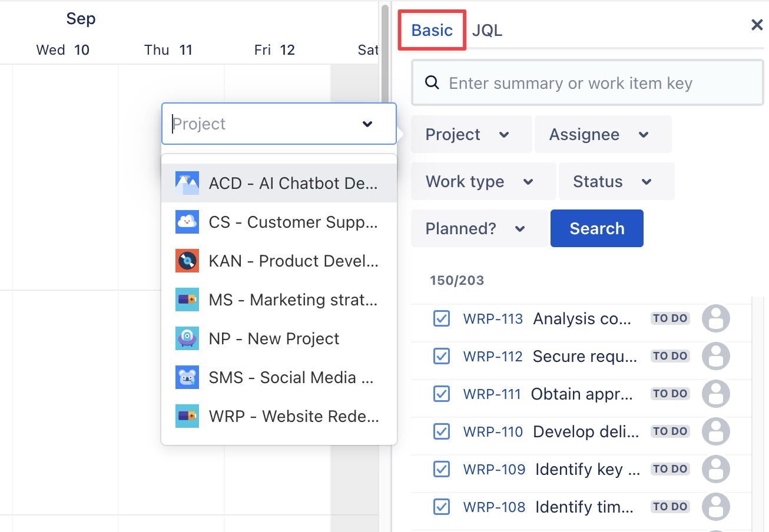Uncheck the WRP-113 work item checkbox
The width and height of the screenshot is (769, 532).
[441, 319]
